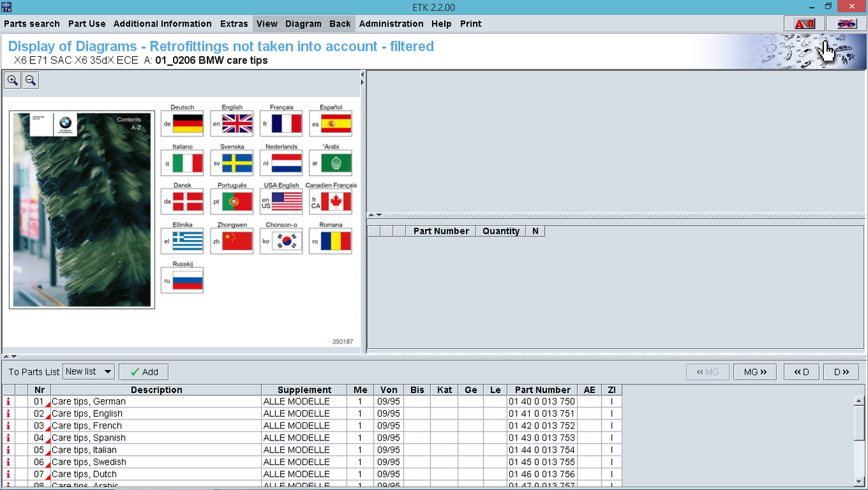Image resolution: width=868 pixels, height=490 pixels.
Task: Click part number 01 45 0 013 755
Action: [542, 462]
